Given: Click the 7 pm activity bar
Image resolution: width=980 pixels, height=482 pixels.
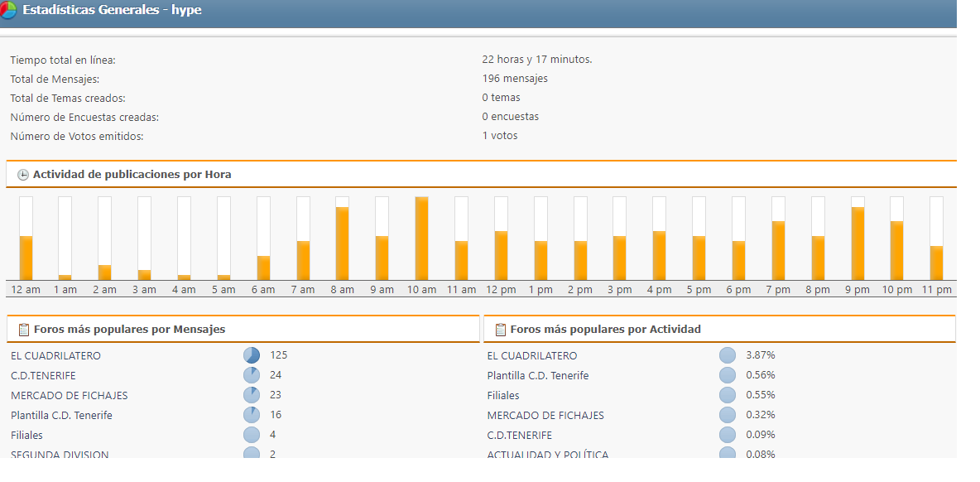Looking at the screenshot, I should point(778,239).
